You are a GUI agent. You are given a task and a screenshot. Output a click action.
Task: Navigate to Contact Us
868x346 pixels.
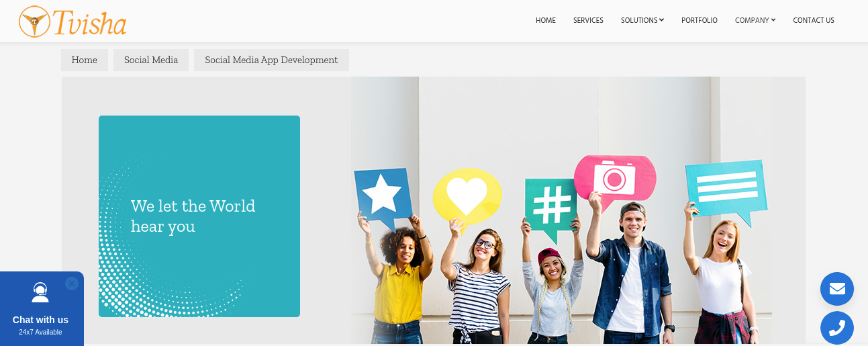pyautogui.click(x=814, y=20)
